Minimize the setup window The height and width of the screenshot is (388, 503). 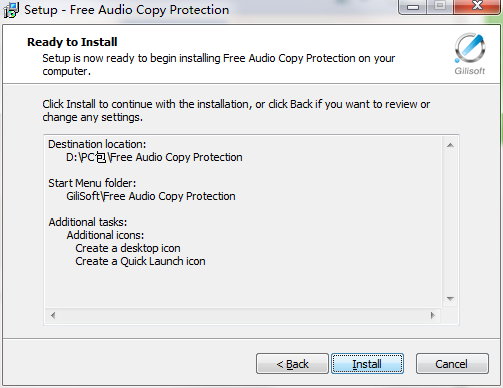pos(413,7)
